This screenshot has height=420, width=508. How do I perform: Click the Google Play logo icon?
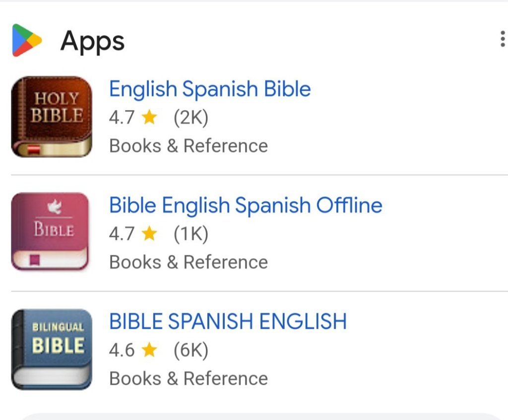pyautogui.click(x=27, y=40)
